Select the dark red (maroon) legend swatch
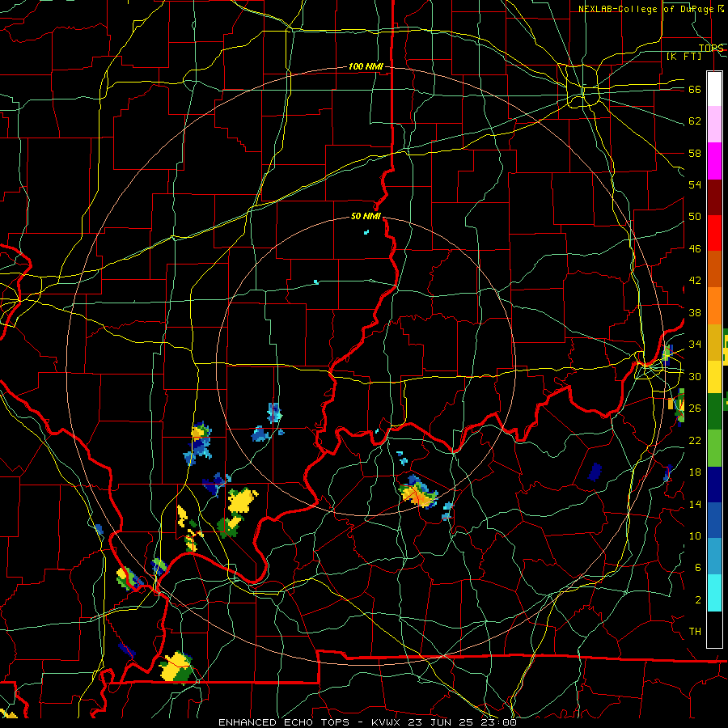The image size is (728, 728). tap(714, 197)
